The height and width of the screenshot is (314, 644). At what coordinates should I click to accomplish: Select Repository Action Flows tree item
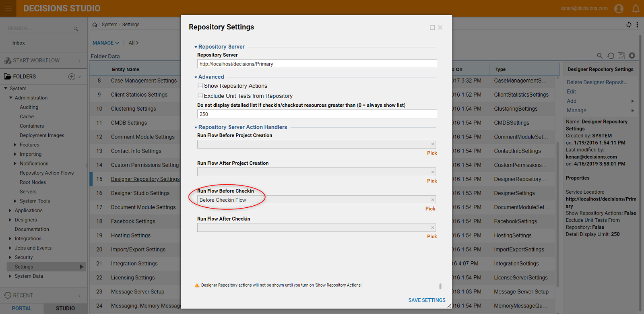[47, 173]
